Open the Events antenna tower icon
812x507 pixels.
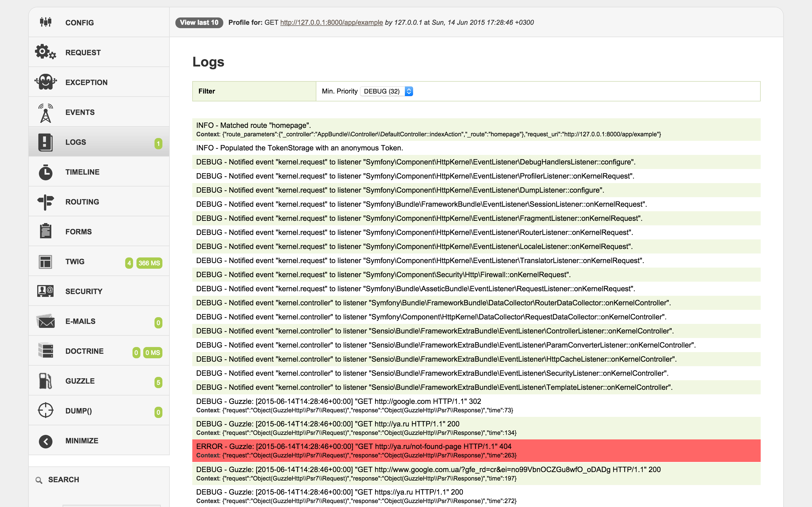tap(45, 113)
